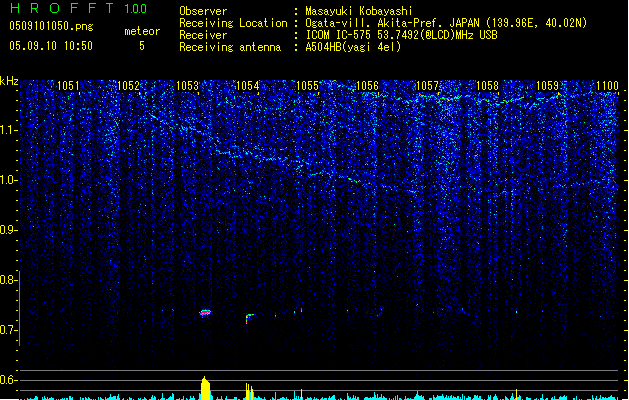Screen dimensions: 629x400
Task: Select the filename 0509101050.png
Action: point(51,26)
